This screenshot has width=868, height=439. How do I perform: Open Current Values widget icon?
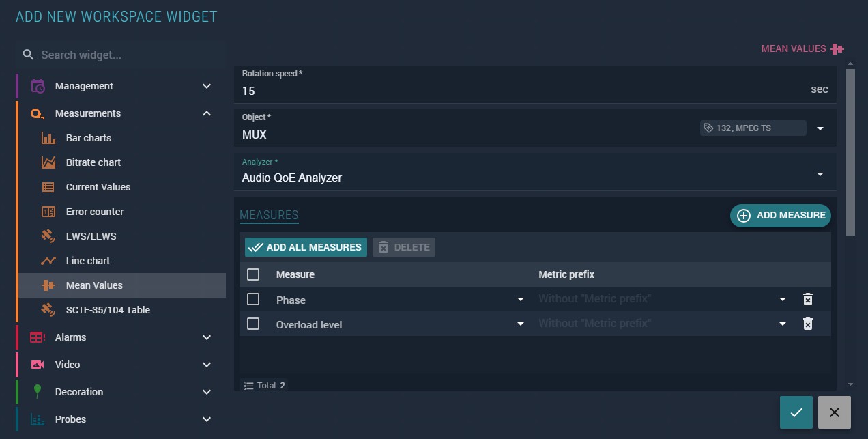(x=48, y=187)
